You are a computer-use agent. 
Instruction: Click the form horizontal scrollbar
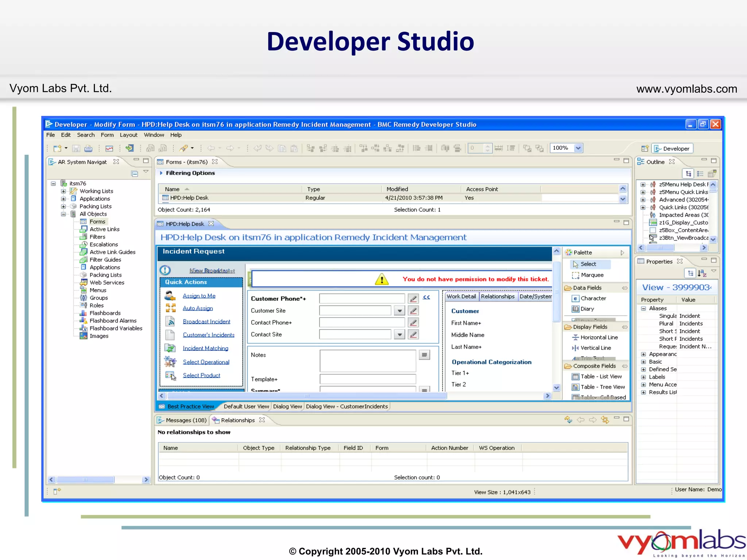(x=307, y=396)
